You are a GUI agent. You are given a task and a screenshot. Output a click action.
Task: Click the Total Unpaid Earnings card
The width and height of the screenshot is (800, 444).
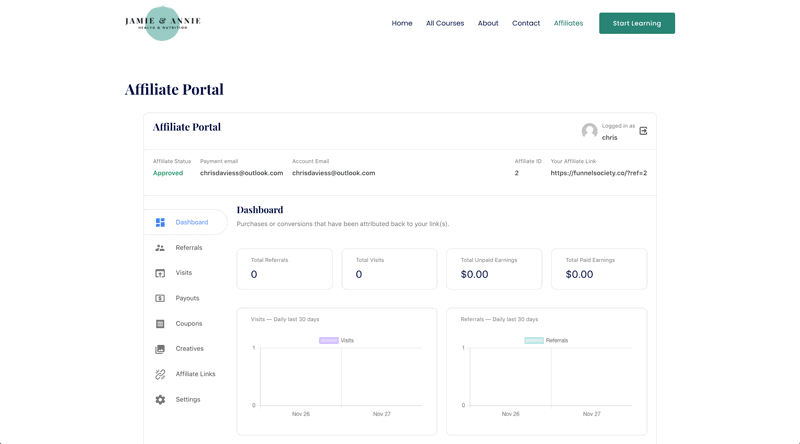click(x=494, y=269)
